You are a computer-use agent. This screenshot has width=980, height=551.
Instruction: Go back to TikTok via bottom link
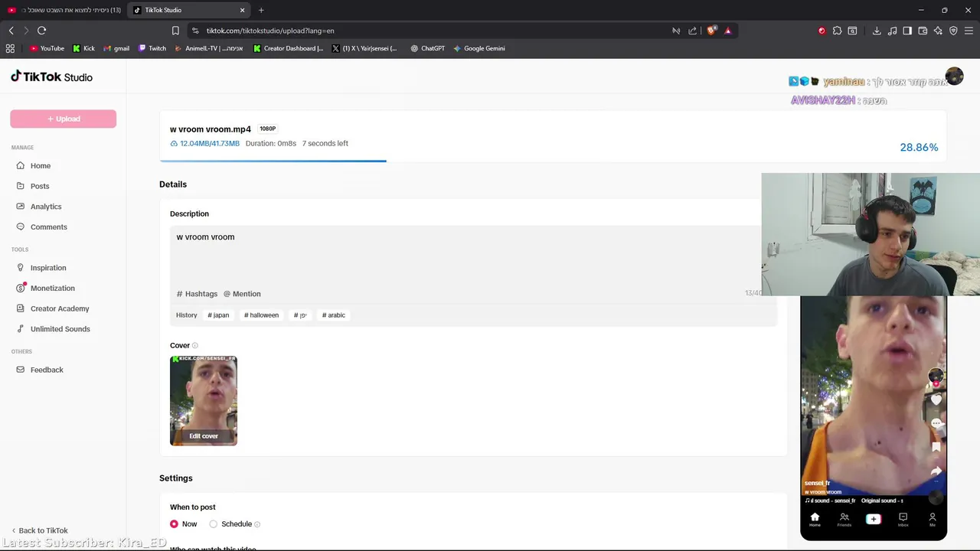tap(40, 530)
